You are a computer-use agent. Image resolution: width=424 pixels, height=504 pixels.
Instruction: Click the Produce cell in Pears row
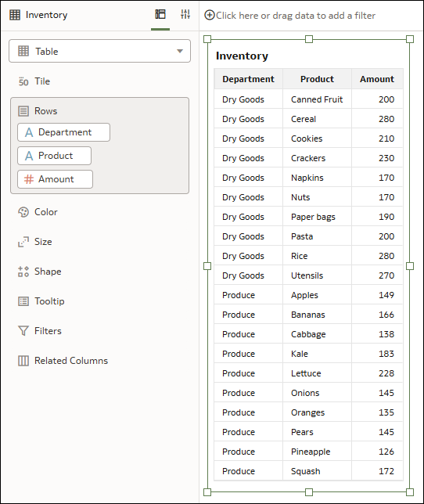[x=248, y=432]
